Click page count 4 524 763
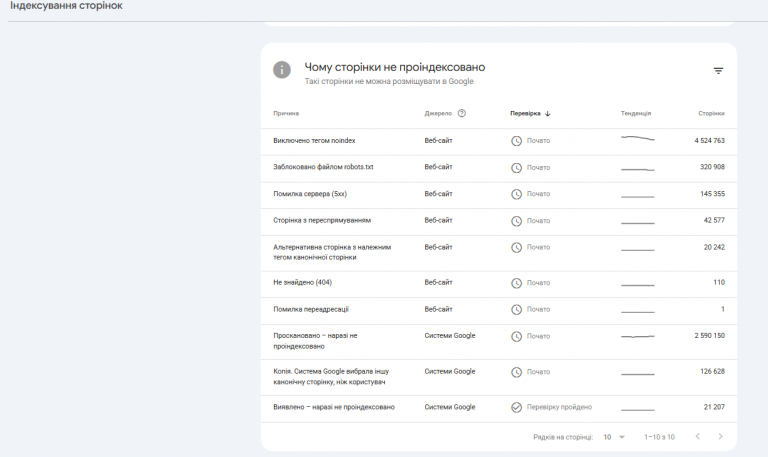768x457 pixels. click(709, 141)
